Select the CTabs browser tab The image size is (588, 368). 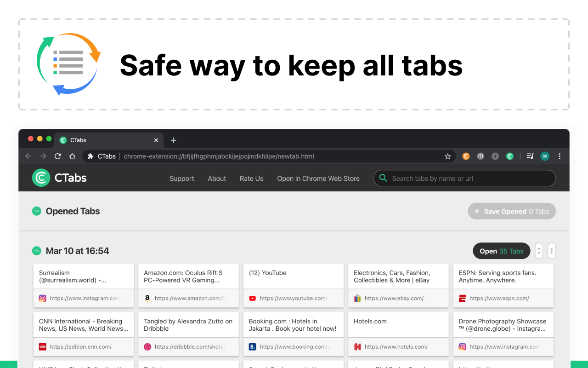(x=109, y=140)
